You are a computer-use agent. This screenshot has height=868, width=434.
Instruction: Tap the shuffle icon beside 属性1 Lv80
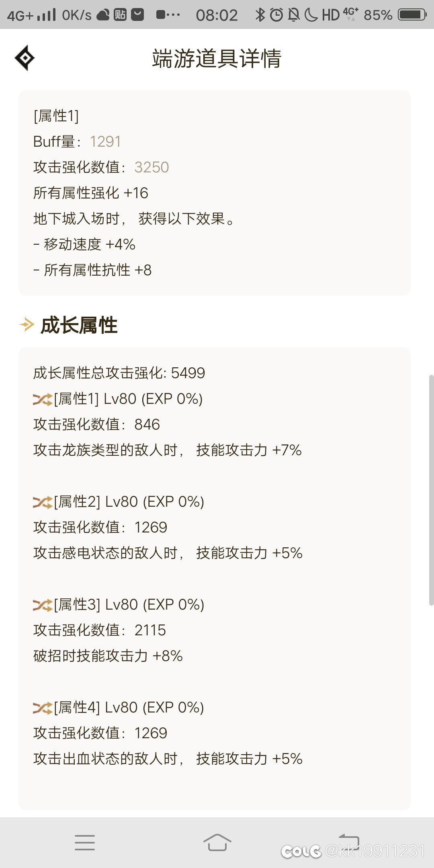click(x=43, y=399)
